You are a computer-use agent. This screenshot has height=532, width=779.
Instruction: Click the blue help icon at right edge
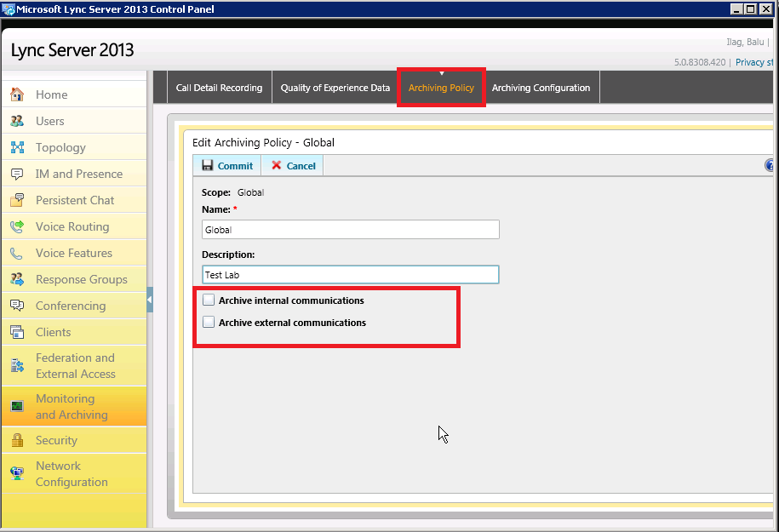pyautogui.click(x=770, y=165)
